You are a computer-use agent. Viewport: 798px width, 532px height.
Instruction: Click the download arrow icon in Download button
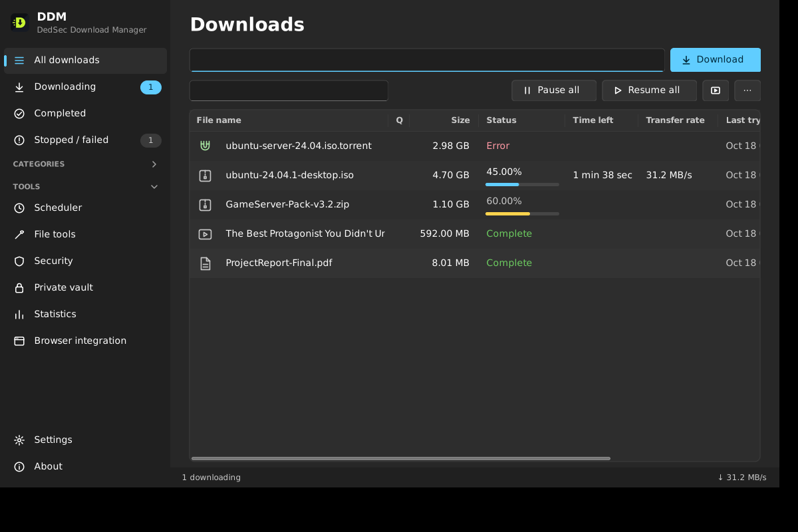pyautogui.click(x=686, y=60)
